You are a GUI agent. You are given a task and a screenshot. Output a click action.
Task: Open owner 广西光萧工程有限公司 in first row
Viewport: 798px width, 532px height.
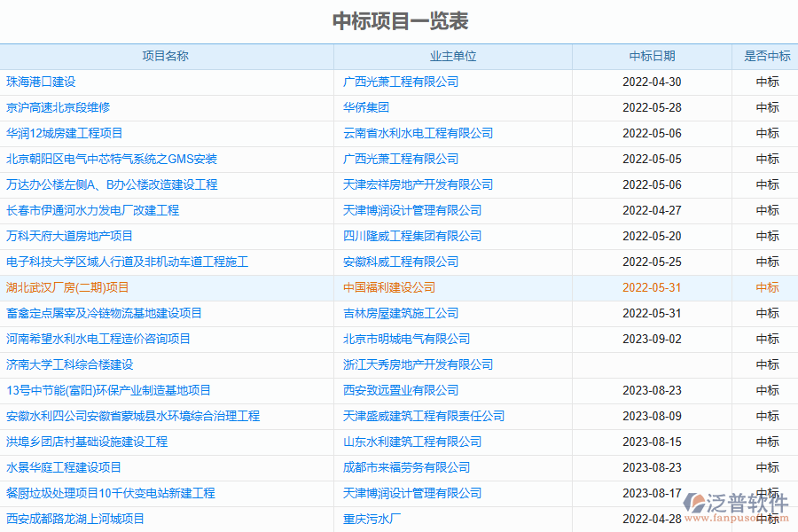[x=401, y=82]
